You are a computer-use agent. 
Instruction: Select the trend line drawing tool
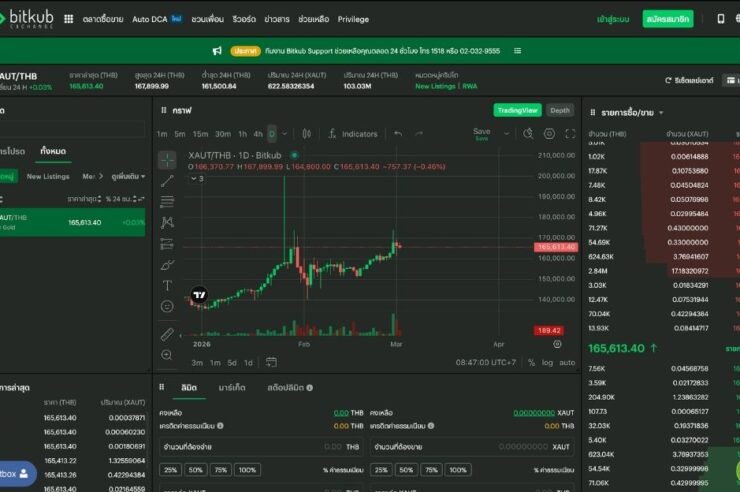coord(167,181)
